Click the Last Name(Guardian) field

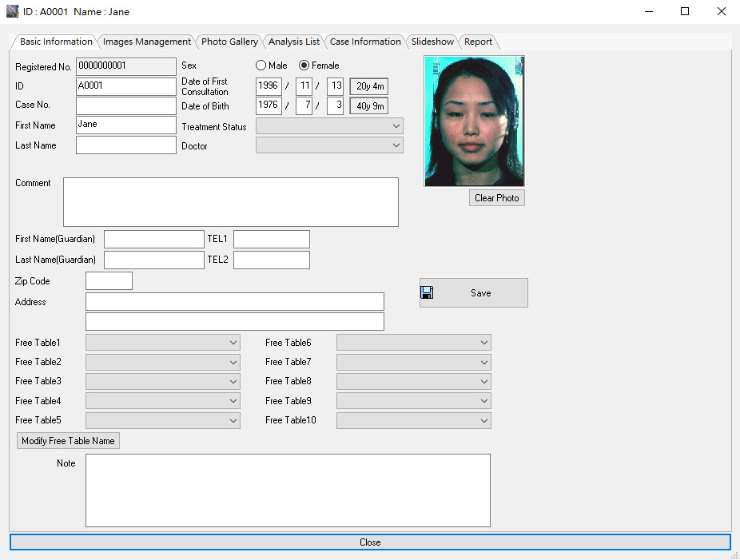point(154,260)
